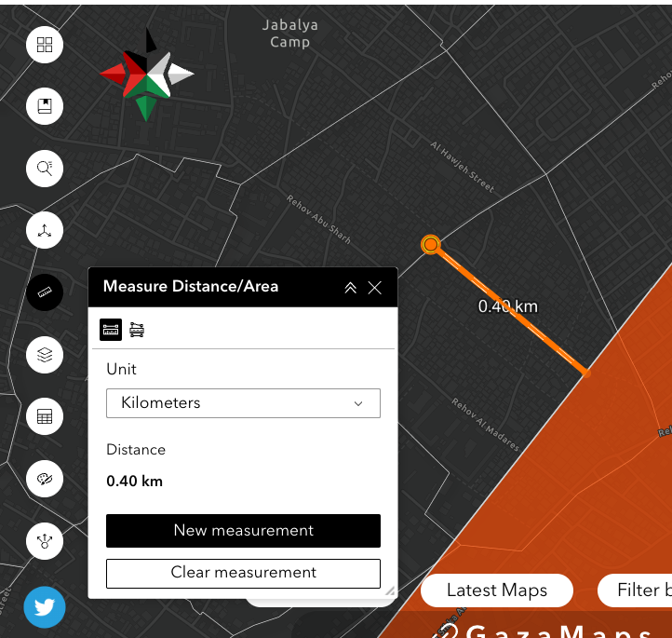The image size is (672, 638).
Task: Collapse the Measure Distance/Area panel
Action: [x=350, y=288]
